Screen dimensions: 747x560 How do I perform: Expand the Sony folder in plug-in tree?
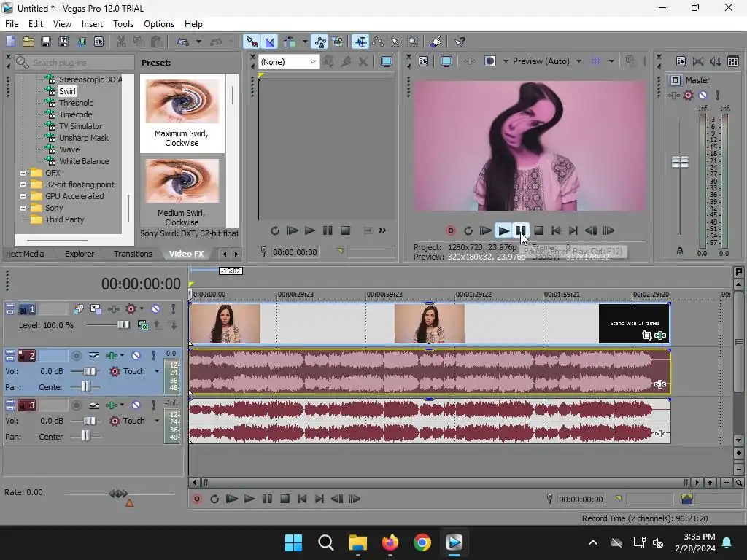[23, 208]
